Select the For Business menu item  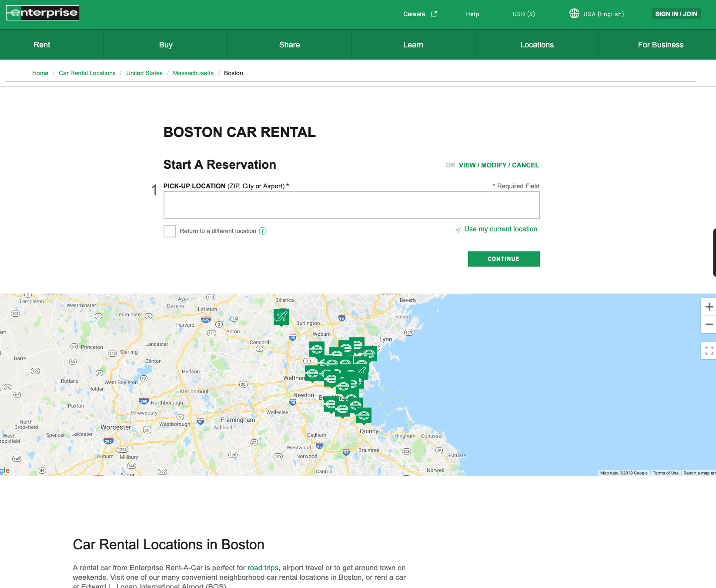660,44
